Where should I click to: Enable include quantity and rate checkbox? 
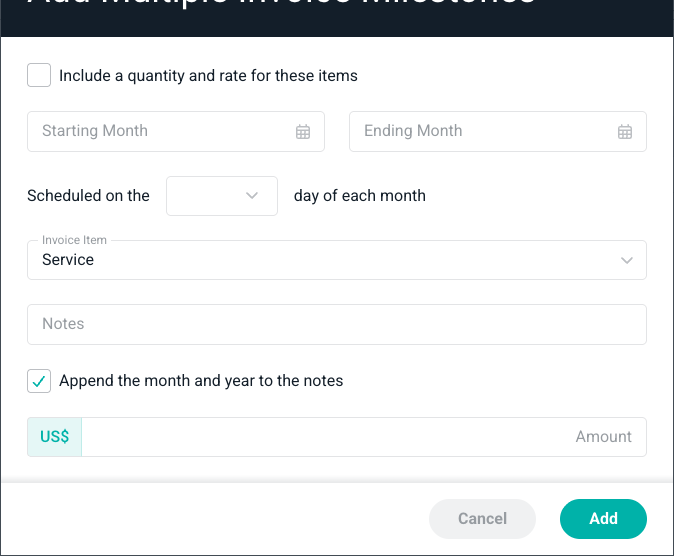[x=39, y=75]
